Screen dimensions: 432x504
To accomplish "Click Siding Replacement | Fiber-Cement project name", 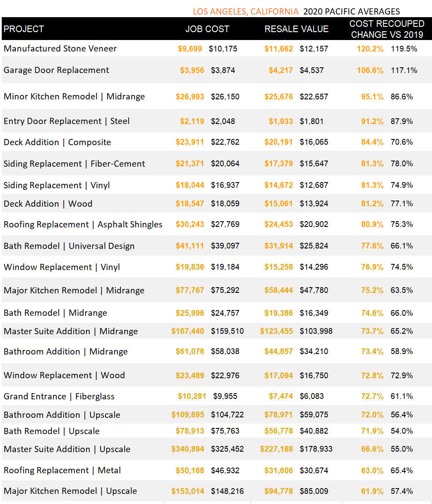I will [74, 164].
